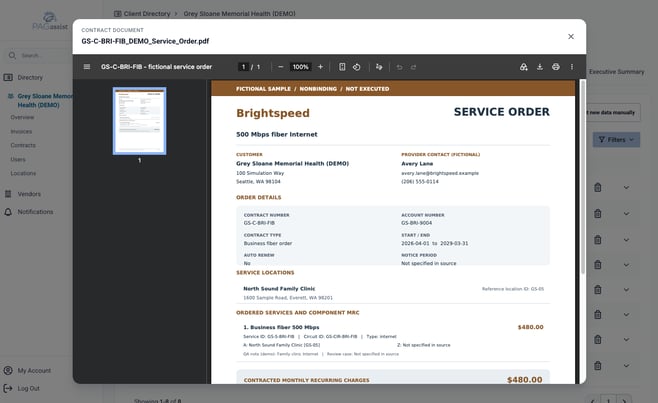Open the Invoices sidebar item
This screenshot has height=403, width=658.
(21, 131)
